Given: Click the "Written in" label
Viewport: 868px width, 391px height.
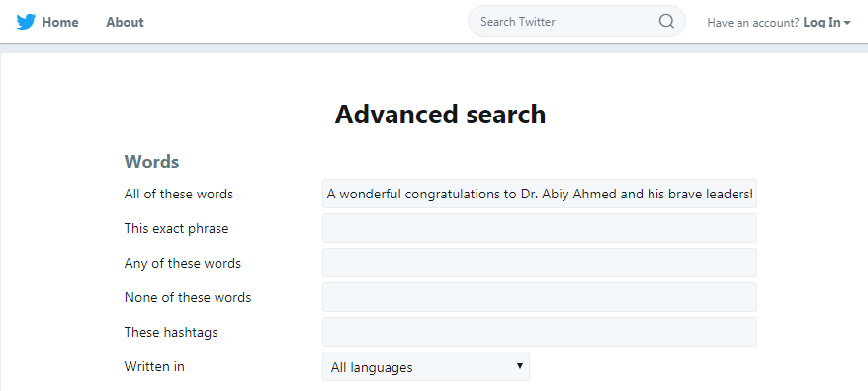Looking at the screenshot, I should (154, 366).
